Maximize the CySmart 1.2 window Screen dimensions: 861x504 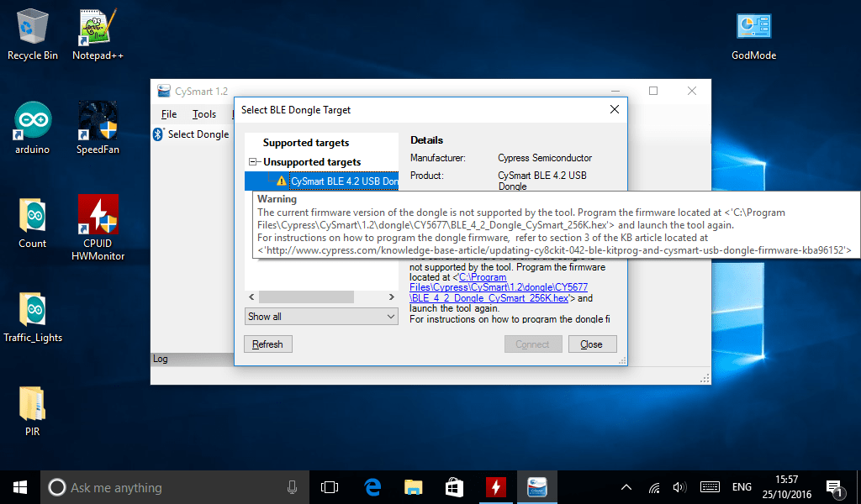coord(653,91)
